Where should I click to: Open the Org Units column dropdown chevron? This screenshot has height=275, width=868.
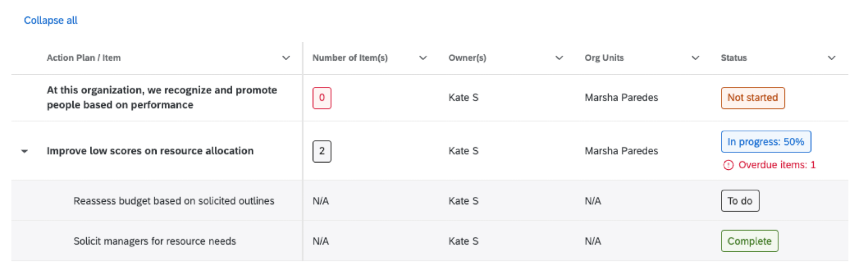695,58
